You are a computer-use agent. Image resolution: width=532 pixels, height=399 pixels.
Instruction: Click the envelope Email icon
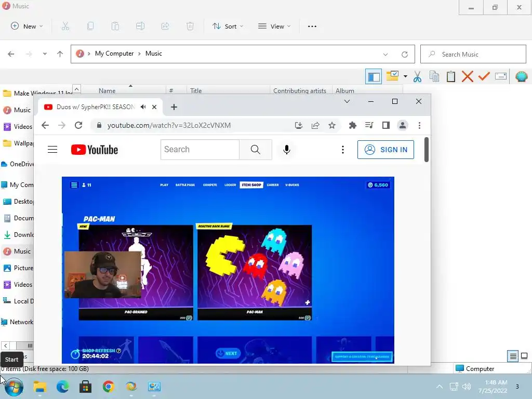point(501,76)
